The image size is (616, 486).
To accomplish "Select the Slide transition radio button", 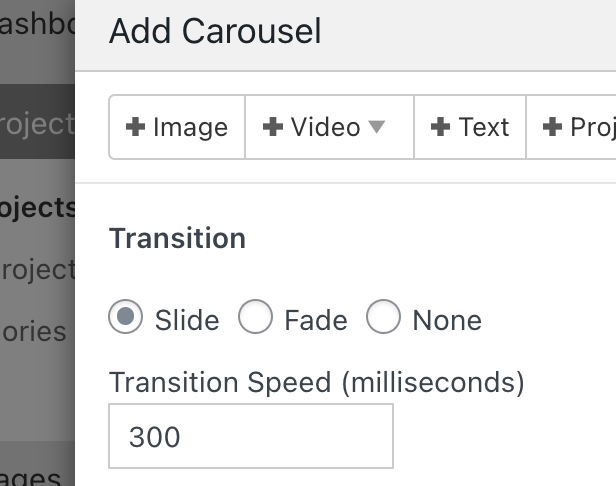I will point(126,318).
